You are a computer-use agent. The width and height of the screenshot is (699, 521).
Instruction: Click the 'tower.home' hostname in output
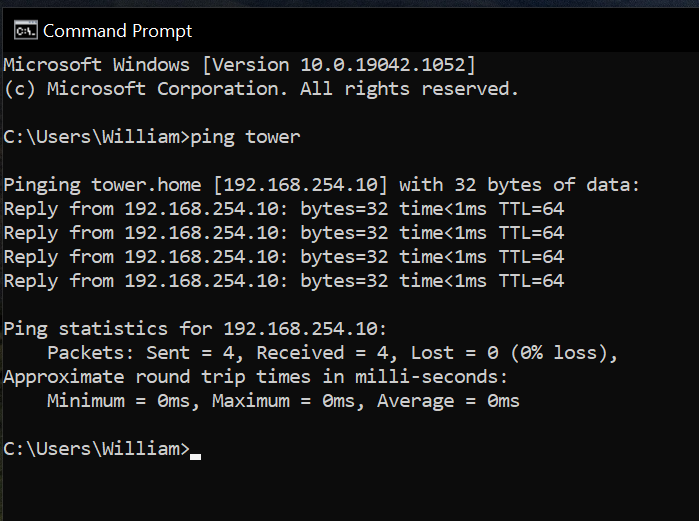(146, 185)
